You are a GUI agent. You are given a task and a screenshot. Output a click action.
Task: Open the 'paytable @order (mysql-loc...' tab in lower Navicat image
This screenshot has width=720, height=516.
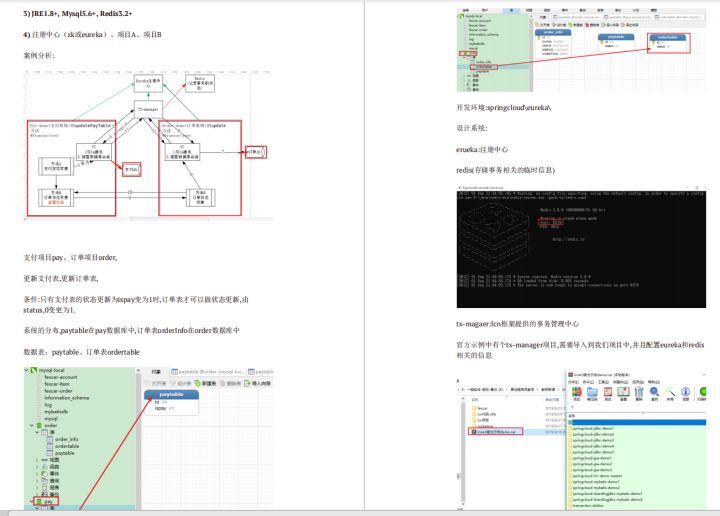[208, 371]
